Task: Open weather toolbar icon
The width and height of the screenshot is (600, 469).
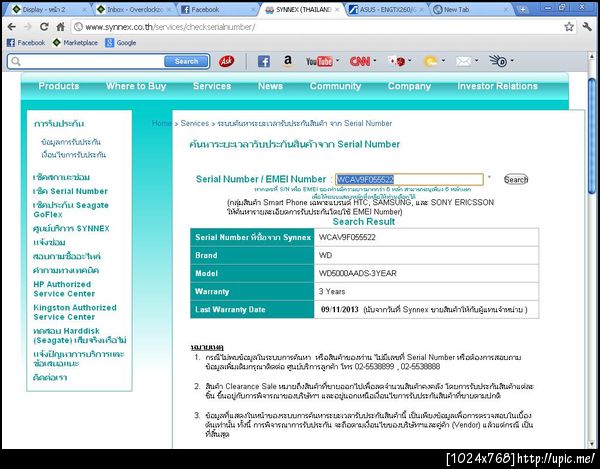Action: [431, 61]
